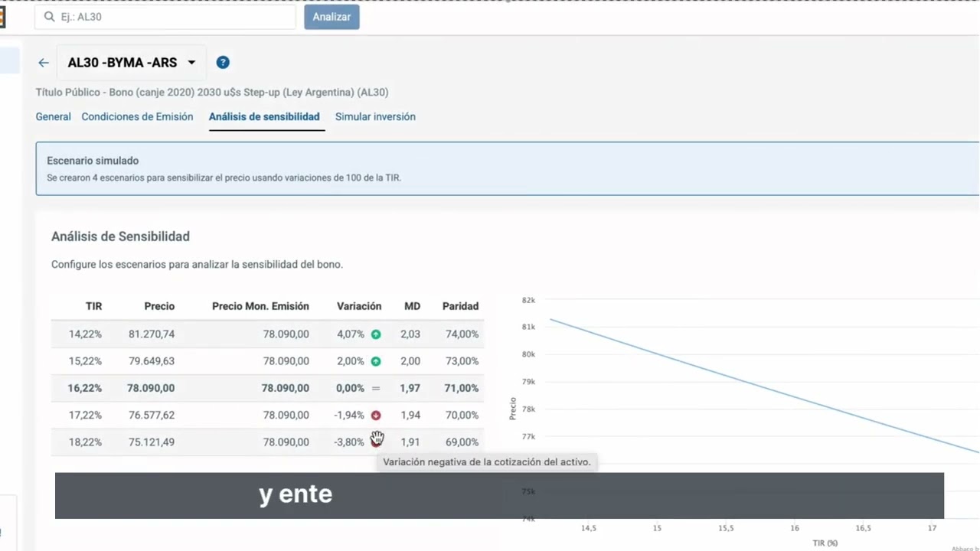Focus the 'Ej.: AL30' search field

(165, 17)
